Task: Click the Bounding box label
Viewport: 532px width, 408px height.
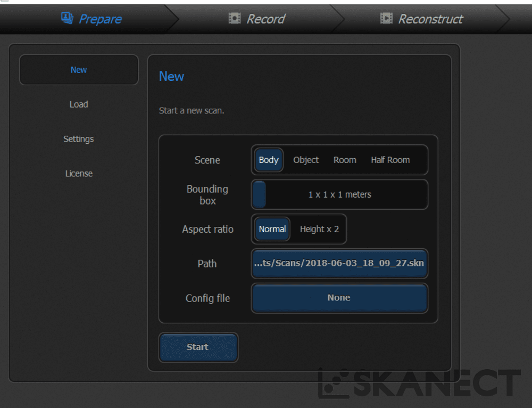Action: (x=207, y=194)
